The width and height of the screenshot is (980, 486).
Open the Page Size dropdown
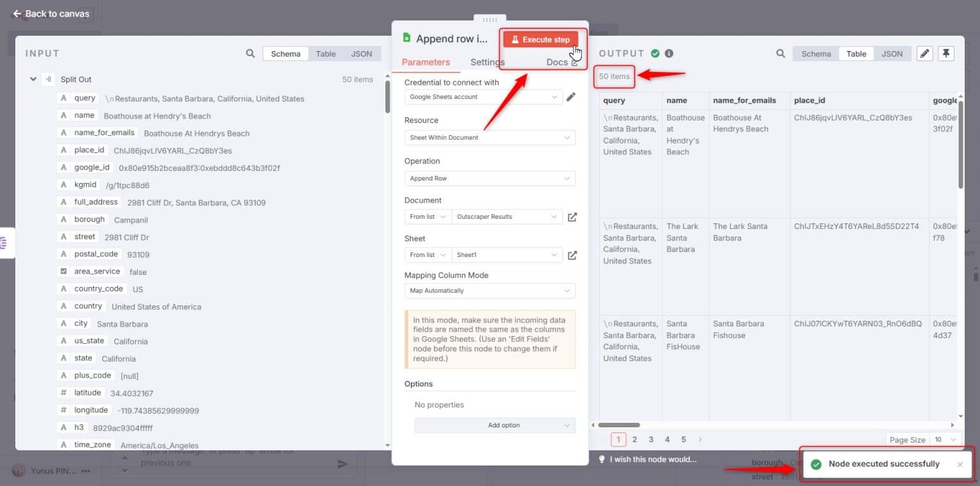point(943,439)
